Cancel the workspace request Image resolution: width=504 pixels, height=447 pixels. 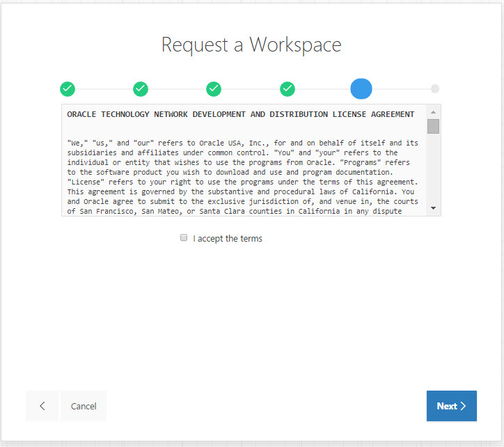click(x=84, y=406)
